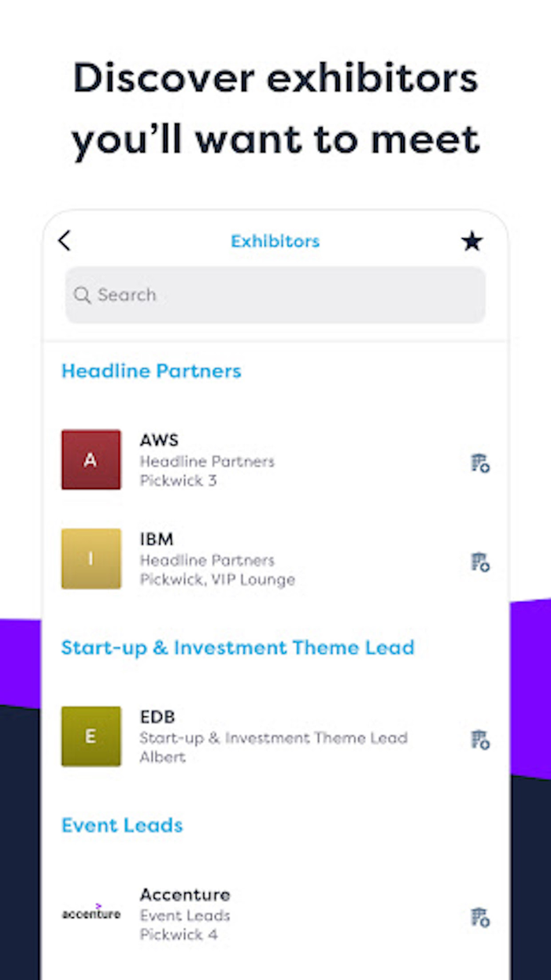This screenshot has height=980, width=551.
Task: Select the Event Leads section heading
Action: (121, 826)
